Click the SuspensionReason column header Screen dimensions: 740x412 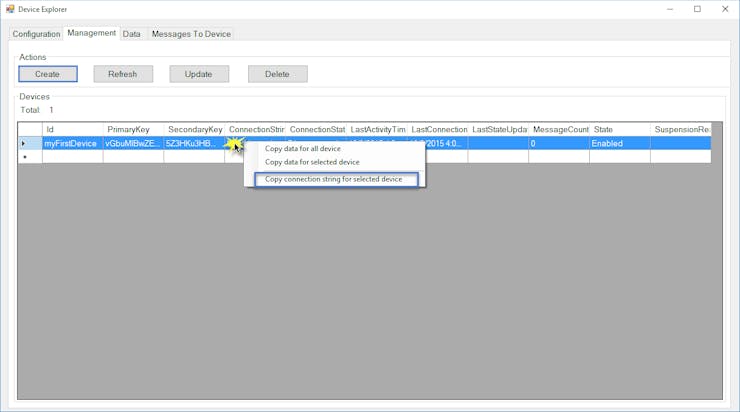click(681, 129)
